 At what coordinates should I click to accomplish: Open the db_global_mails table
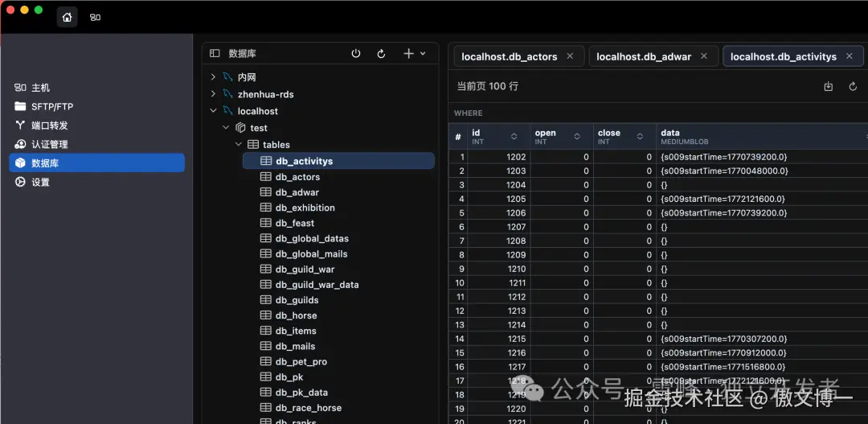pyautogui.click(x=311, y=254)
